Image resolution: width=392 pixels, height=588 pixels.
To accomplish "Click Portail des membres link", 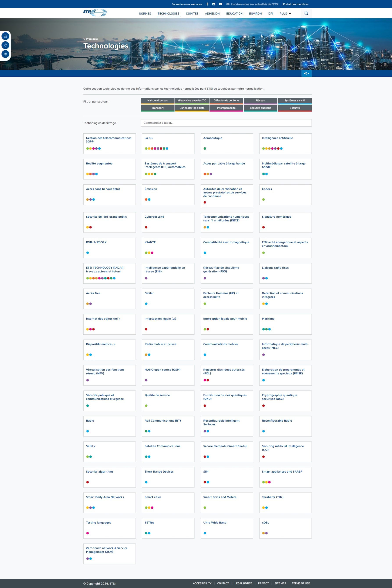I will tap(296, 4).
